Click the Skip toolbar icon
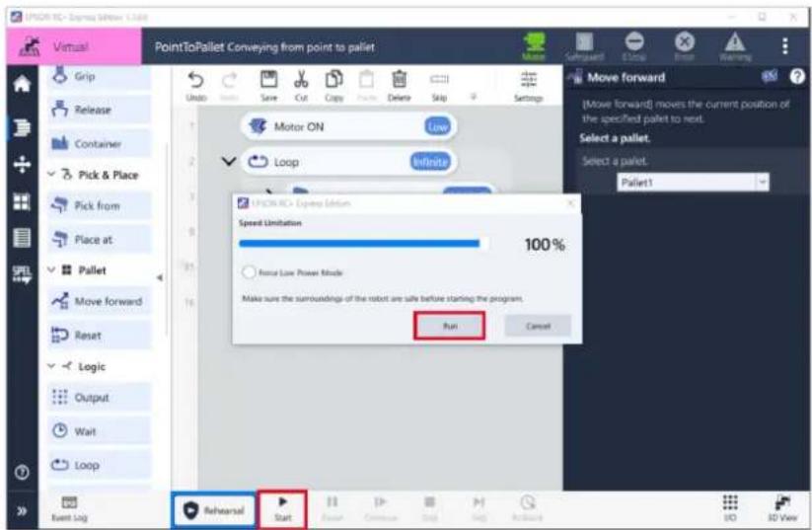 439,86
